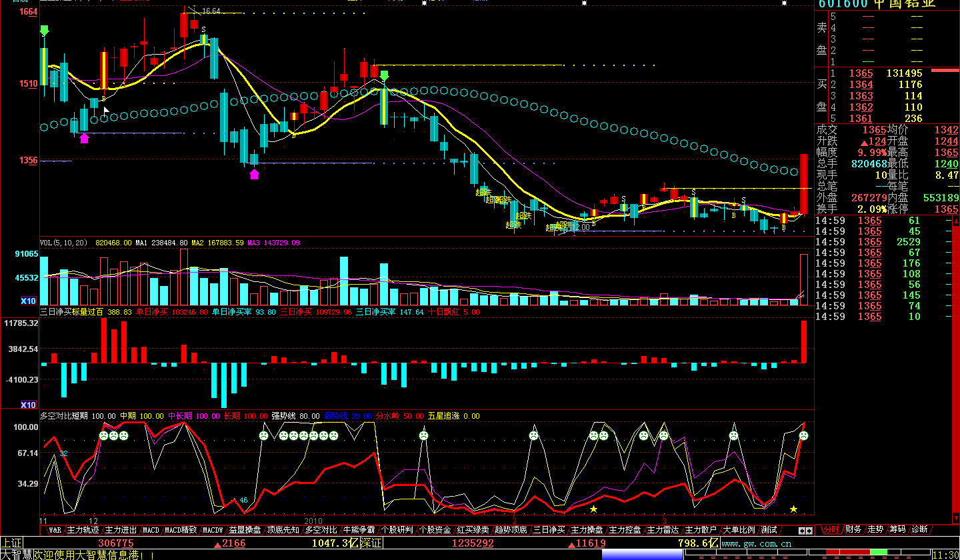This screenshot has width=960, height=560.
Task: Click the X10 multiplier badge in the volume panel
Action: (28, 301)
